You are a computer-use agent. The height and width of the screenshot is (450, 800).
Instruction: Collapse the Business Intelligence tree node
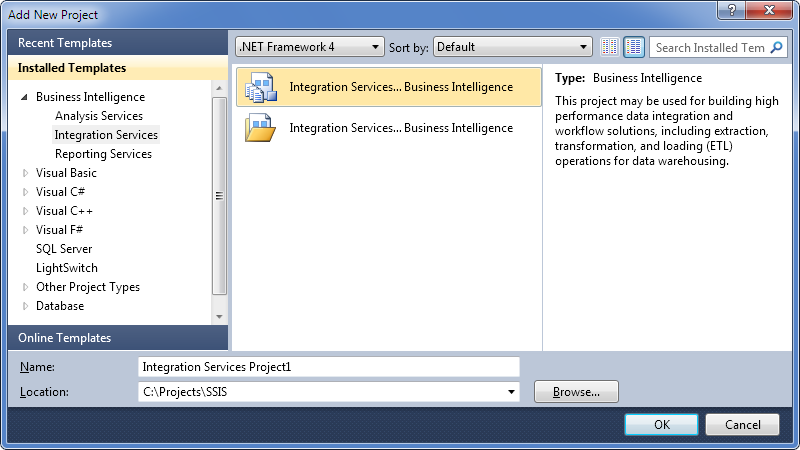click(24, 97)
